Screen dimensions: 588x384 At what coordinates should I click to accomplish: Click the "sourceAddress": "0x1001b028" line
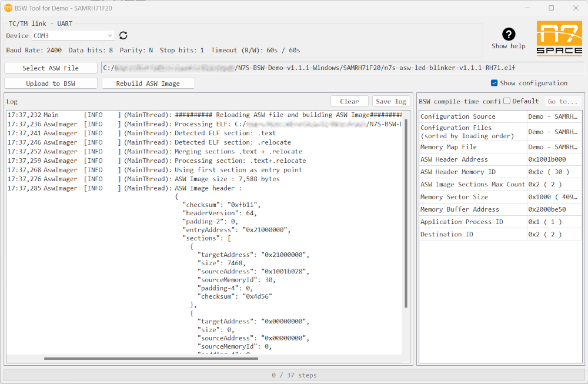click(253, 272)
